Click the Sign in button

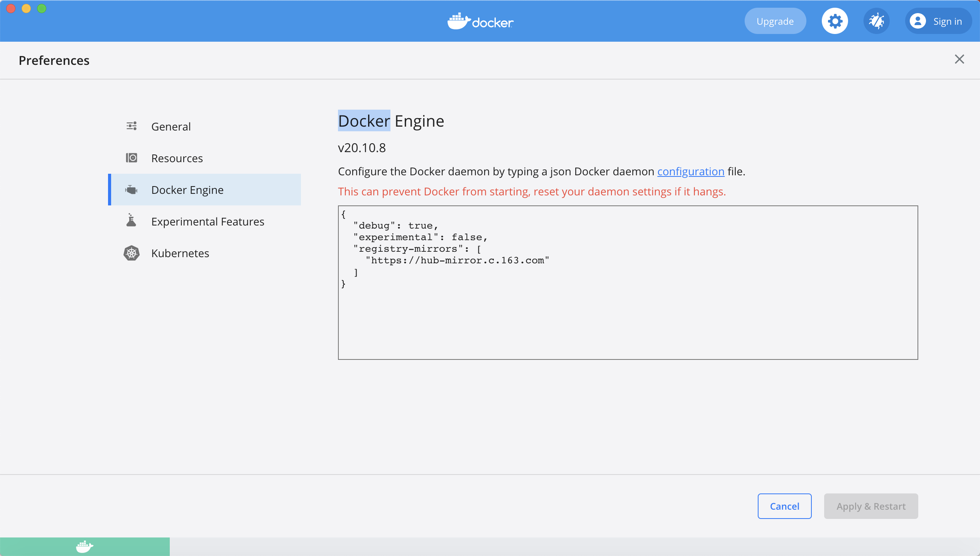point(947,21)
